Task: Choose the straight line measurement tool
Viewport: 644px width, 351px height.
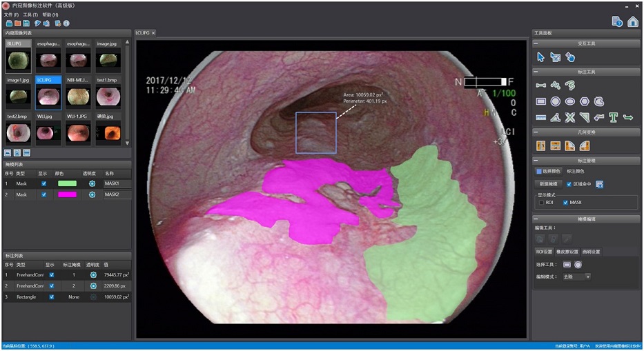Action: 541,86
